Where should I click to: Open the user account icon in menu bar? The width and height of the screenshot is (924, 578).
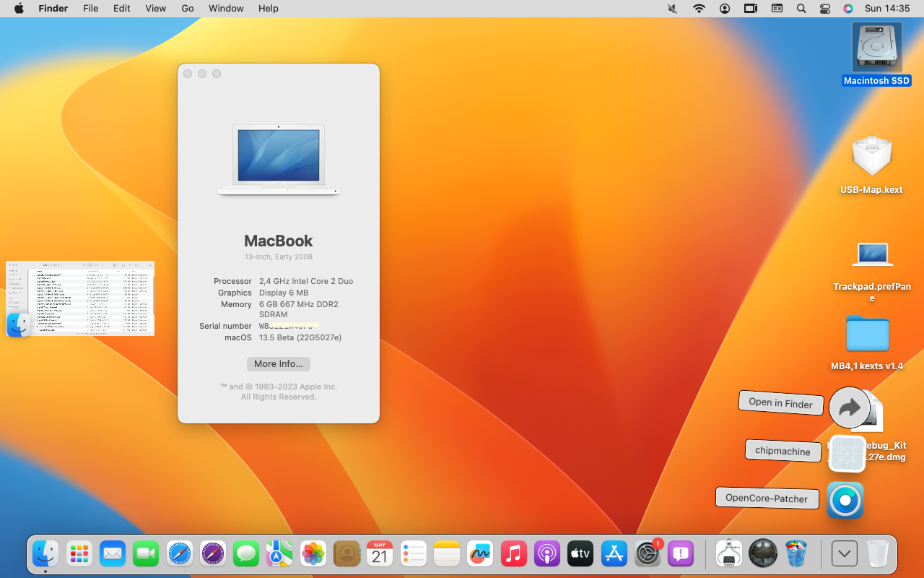point(725,9)
